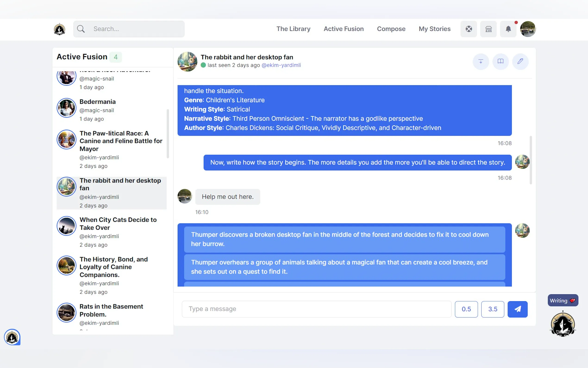Select the 0.5 model option button
The image size is (588, 368).
[466, 309]
